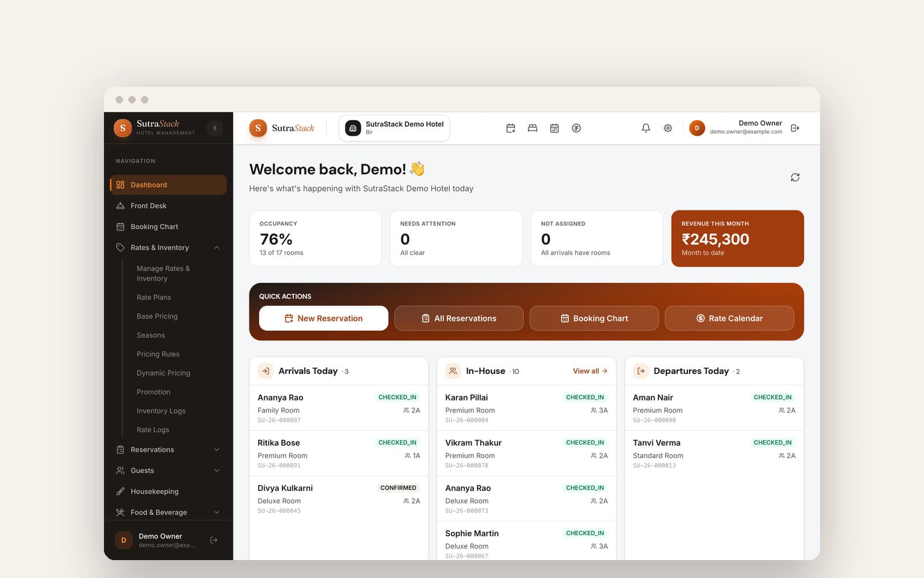Viewport: 924px width, 578px height.
Task: Open the Revenue This Month card
Action: click(x=737, y=239)
